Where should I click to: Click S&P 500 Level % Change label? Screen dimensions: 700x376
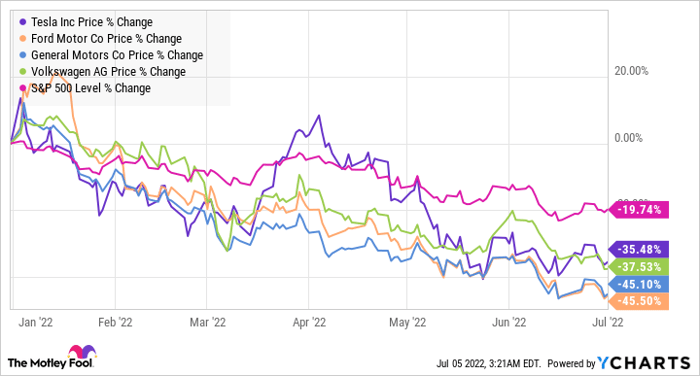91,88
